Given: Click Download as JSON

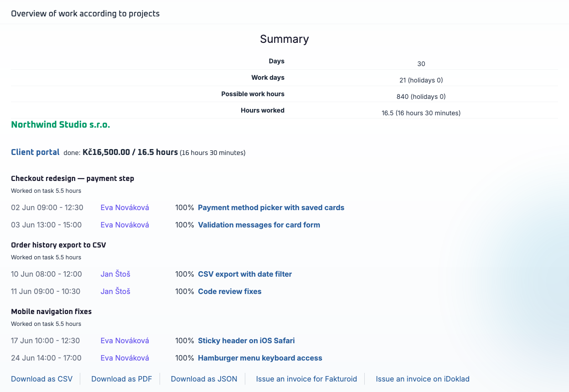Looking at the screenshot, I should point(204,379).
